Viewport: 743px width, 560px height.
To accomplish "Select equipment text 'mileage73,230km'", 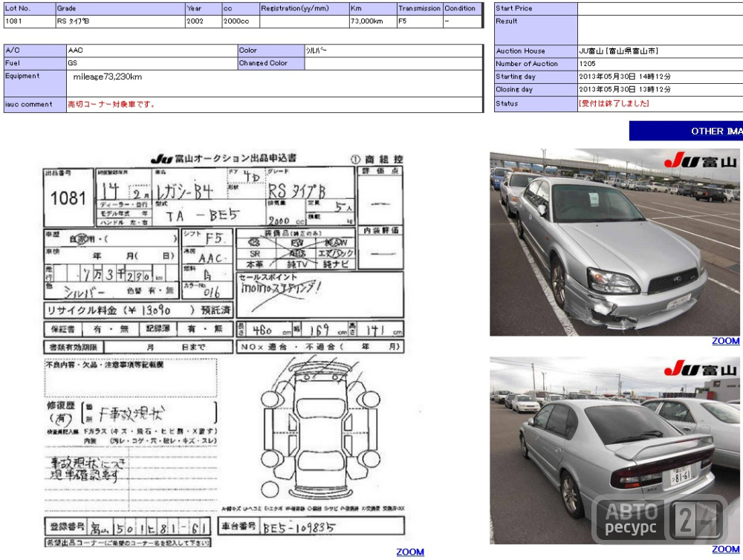I will point(108,76).
